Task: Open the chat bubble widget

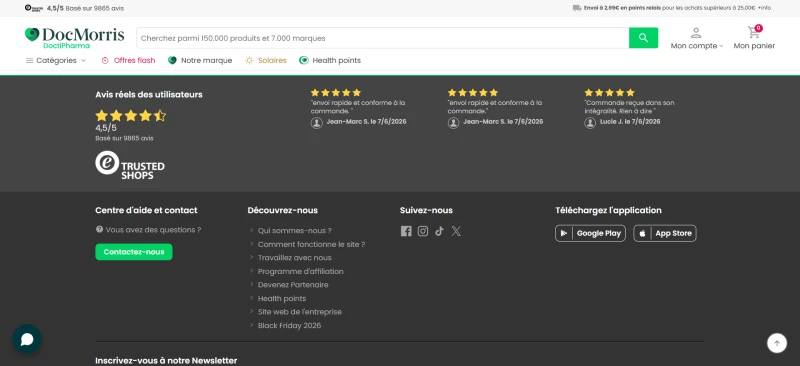Action: coord(27,339)
